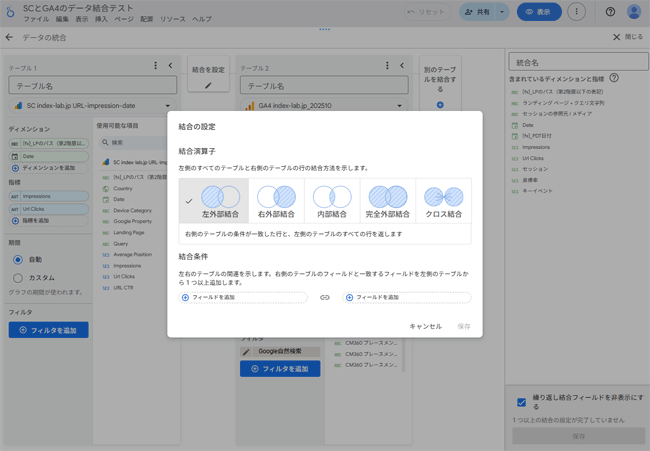Click the リセット button

point(426,12)
